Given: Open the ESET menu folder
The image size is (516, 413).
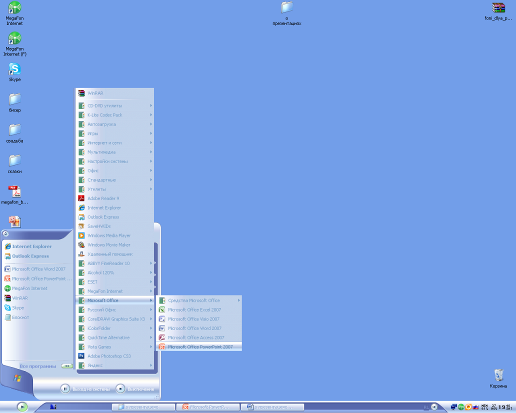Looking at the screenshot, I should tap(115, 282).
